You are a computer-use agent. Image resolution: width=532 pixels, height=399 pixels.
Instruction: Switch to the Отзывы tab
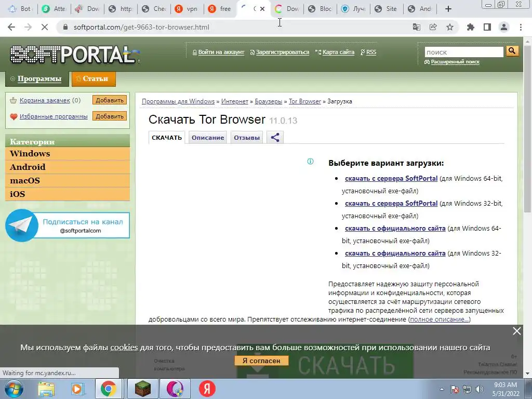click(x=247, y=137)
